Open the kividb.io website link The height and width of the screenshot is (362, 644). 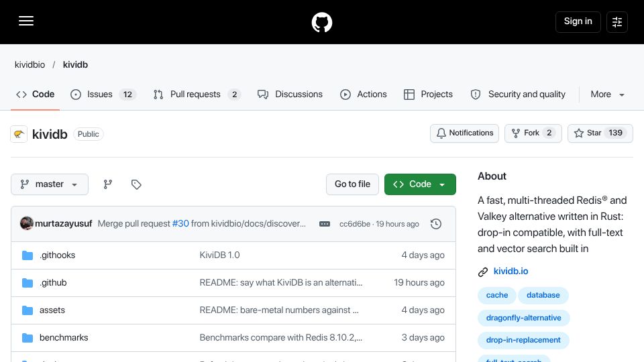[x=511, y=271]
